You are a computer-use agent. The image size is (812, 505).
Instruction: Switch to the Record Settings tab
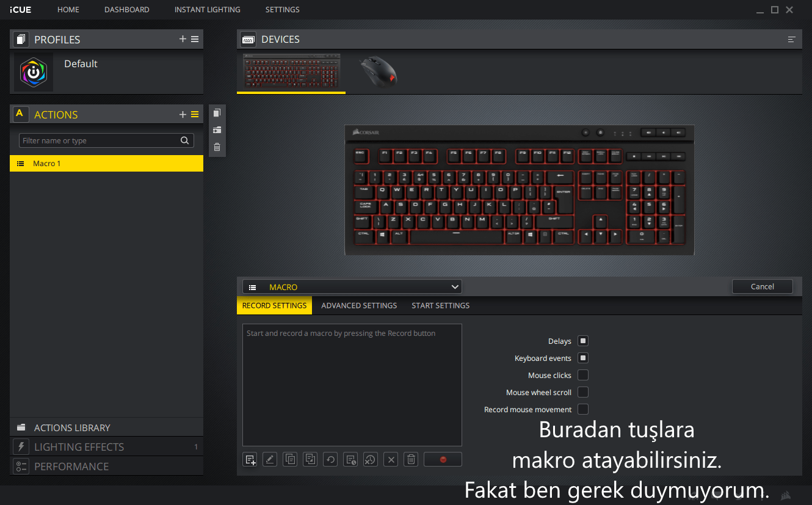pos(274,305)
